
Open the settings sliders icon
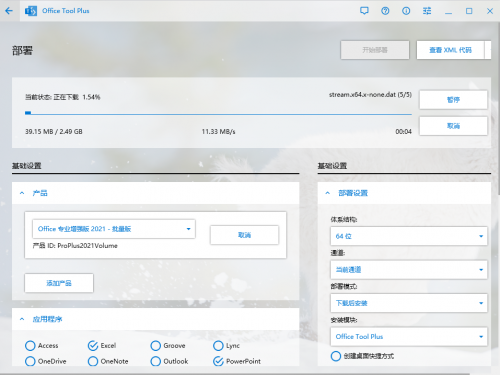(427, 11)
